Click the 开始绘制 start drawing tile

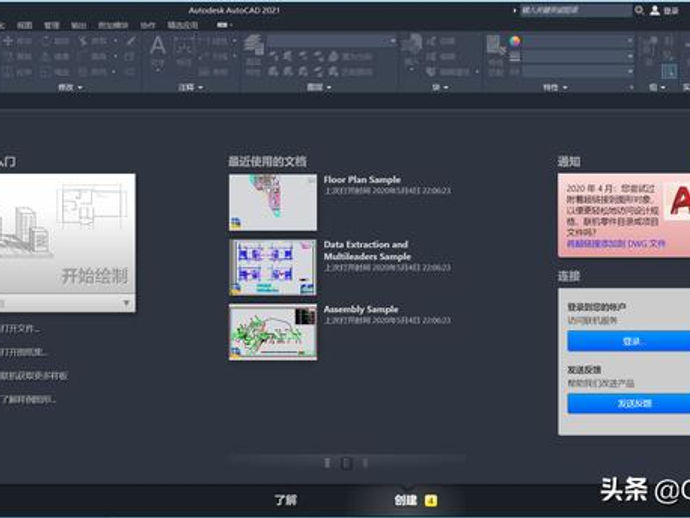pos(68,233)
